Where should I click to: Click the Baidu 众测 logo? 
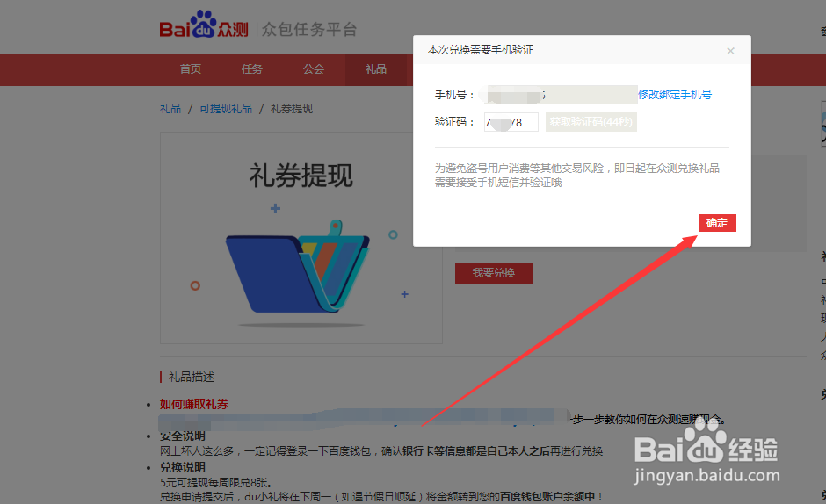pyautogui.click(x=204, y=25)
